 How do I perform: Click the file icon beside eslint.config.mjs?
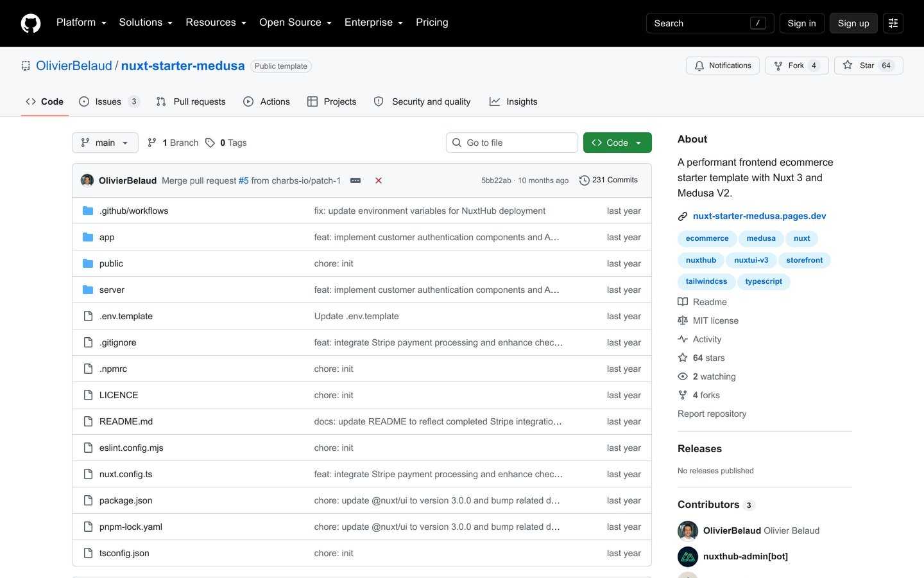click(x=88, y=448)
